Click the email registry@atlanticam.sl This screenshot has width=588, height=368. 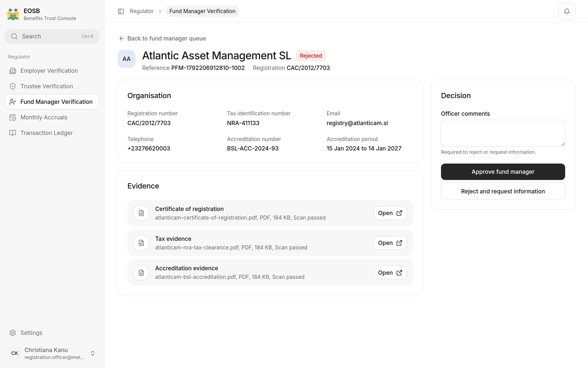(357, 123)
